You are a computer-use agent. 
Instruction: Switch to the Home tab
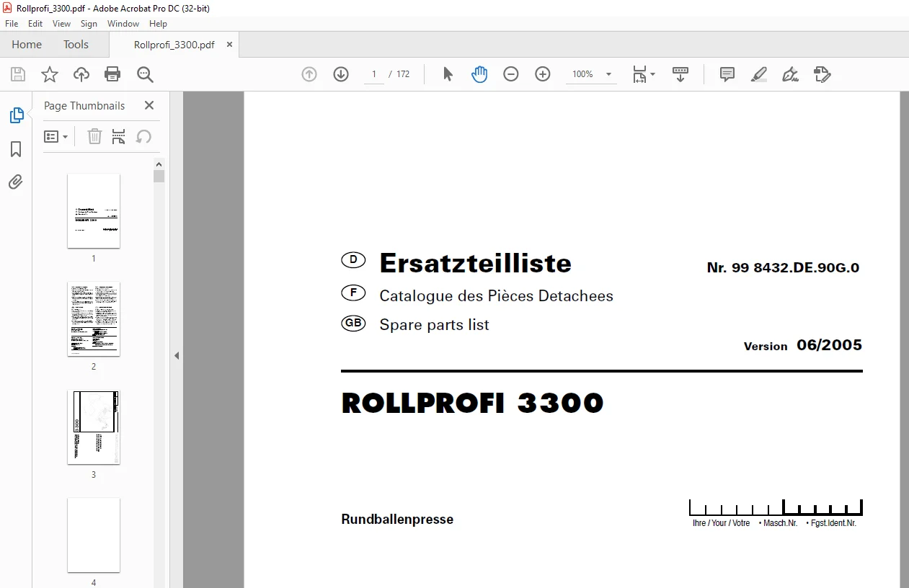pyautogui.click(x=27, y=45)
